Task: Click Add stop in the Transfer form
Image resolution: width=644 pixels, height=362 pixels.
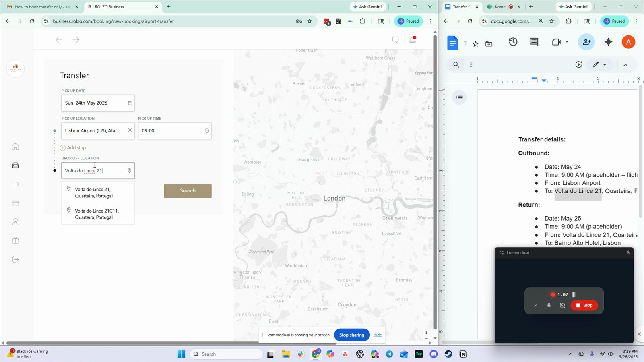Action: tap(73, 147)
